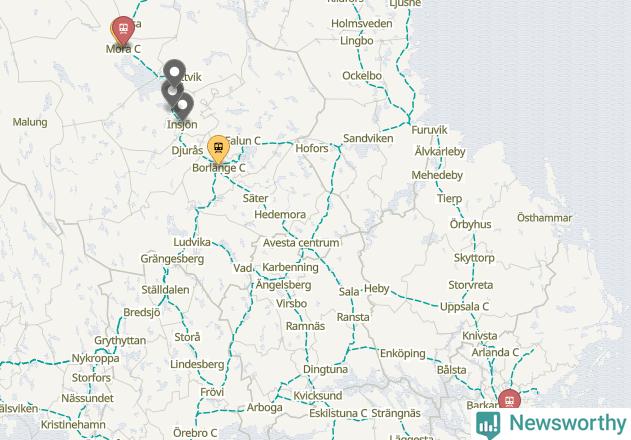This screenshot has width=631, height=440.
Task: Select the Eskilstuna C station label
Action: [338, 413]
